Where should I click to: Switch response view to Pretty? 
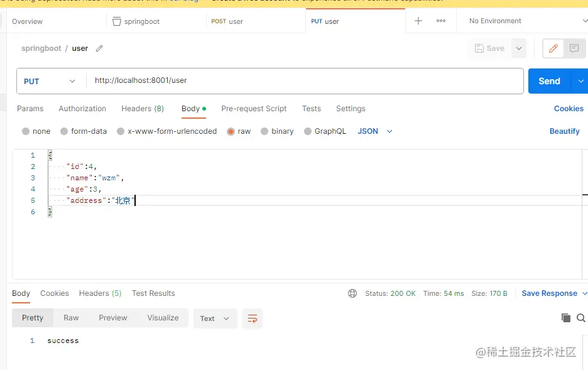click(x=33, y=318)
